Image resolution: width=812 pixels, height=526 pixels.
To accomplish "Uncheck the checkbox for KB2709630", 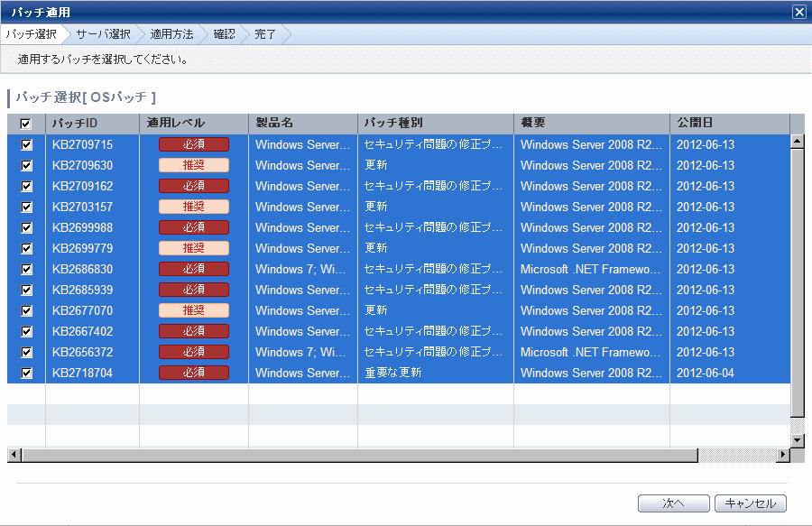I will (26, 165).
